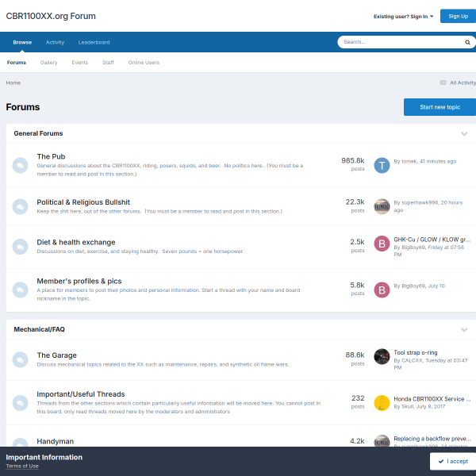Open Member's profiles & pics forum
The width and height of the screenshot is (476, 476).
click(79, 281)
